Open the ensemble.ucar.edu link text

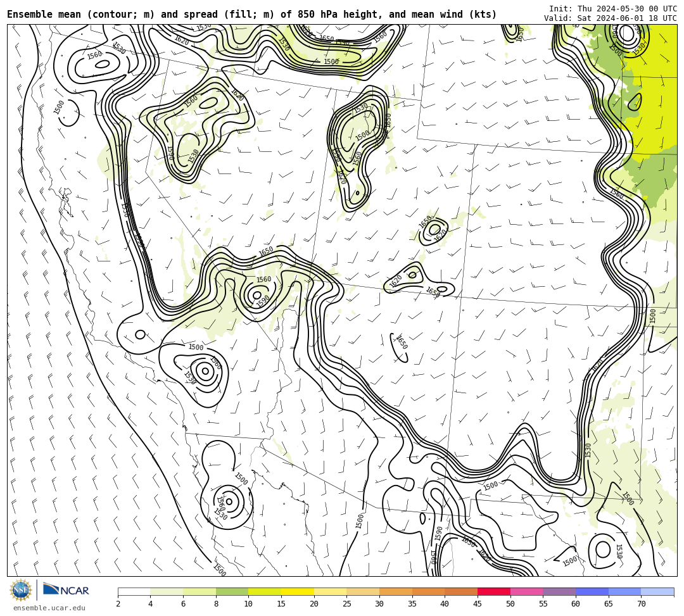pyautogui.click(x=49, y=608)
